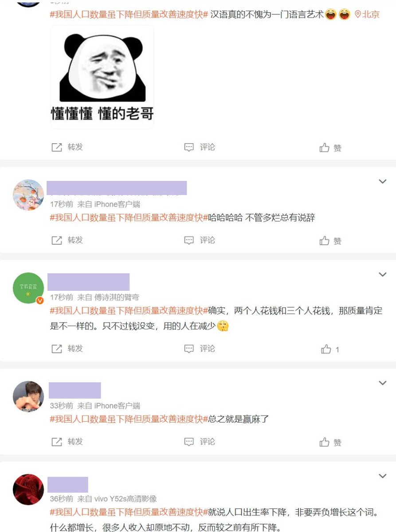Viewport: 396px width, 532px height.
Task: Open the red rose avatar profile
Action: (28, 490)
